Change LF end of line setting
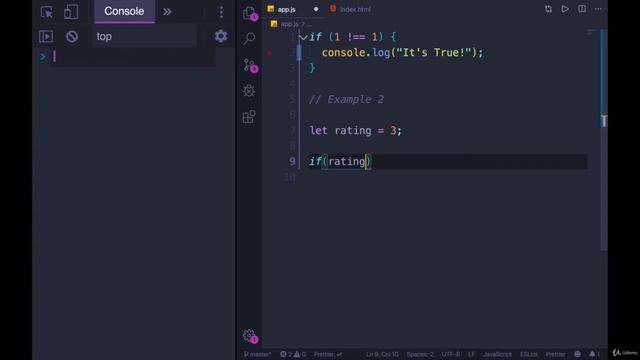The width and height of the screenshot is (640, 360). pos(471,354)
